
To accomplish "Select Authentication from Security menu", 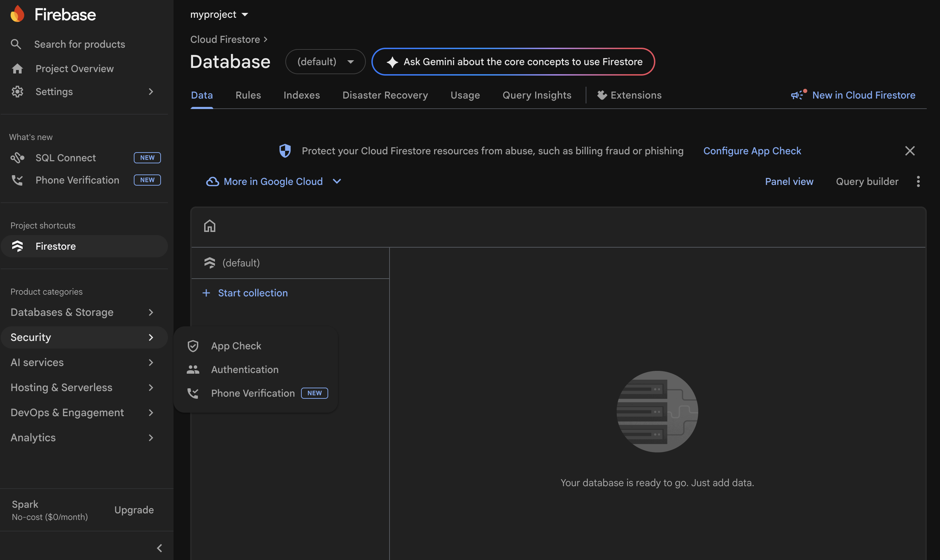I will tap(256, 370).
